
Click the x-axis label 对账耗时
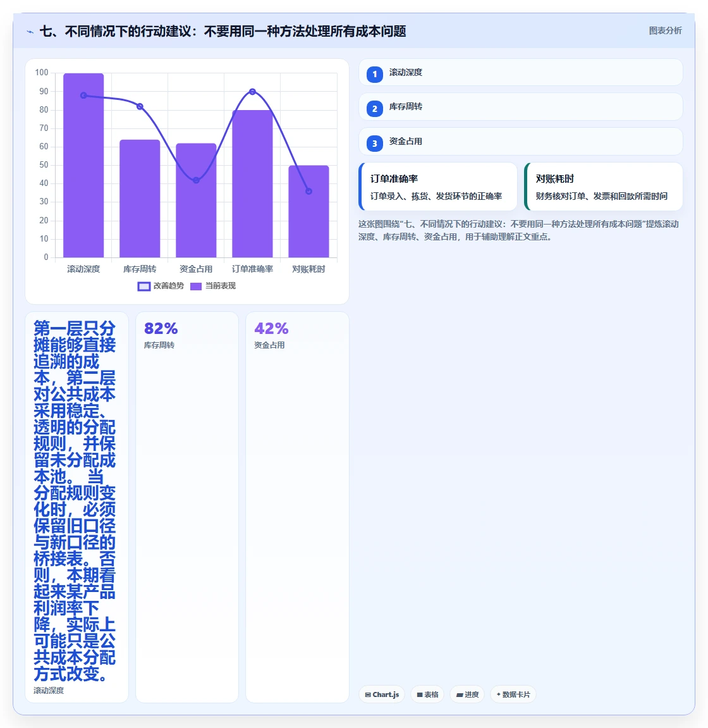pyautogui.click(x=308, y=269)
